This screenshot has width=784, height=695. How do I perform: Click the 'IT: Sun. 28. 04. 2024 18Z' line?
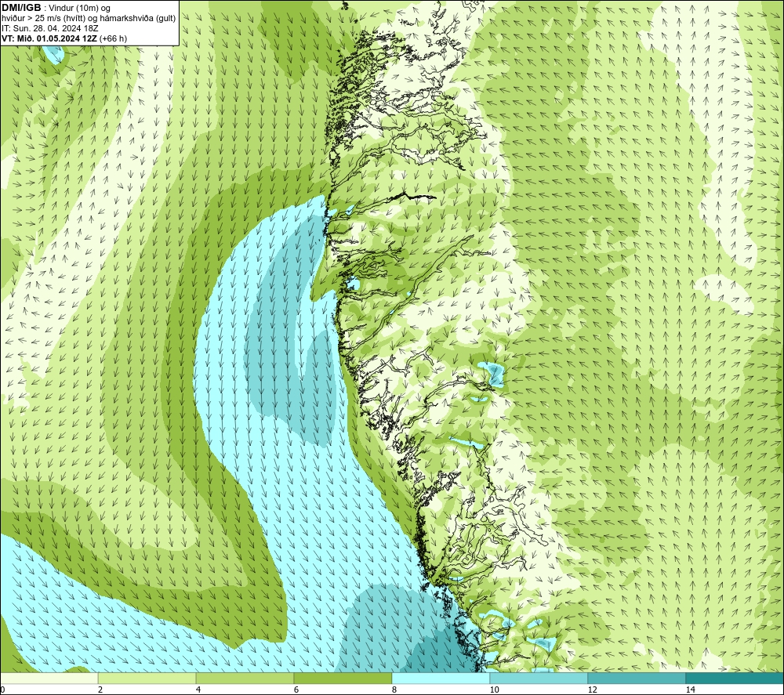point(50,28)
